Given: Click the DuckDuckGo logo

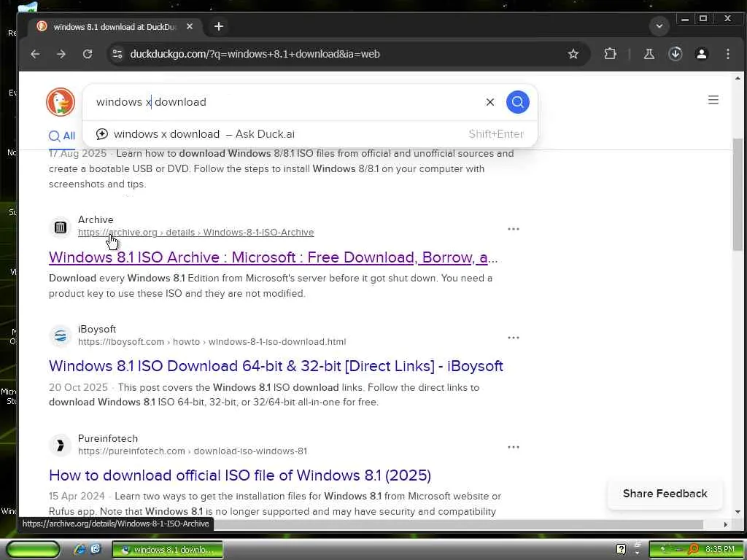Looking at the screenshot, I should pyautogui.click(x=61, y=102).
